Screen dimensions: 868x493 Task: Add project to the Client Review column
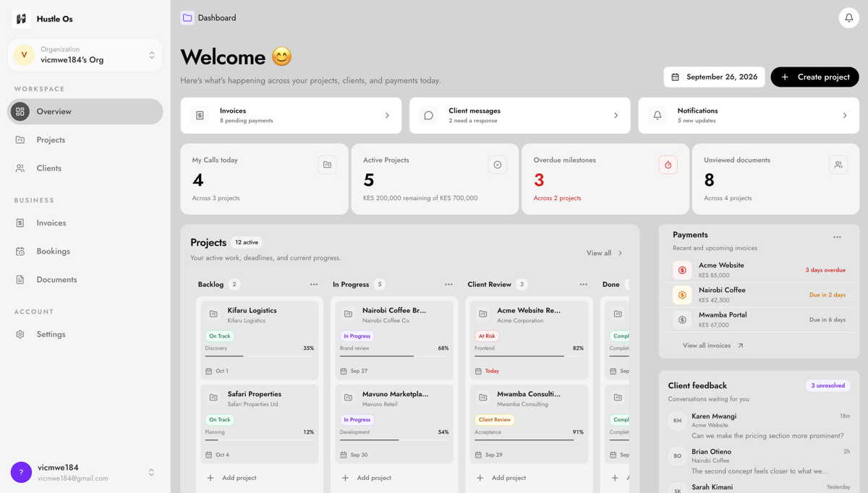(x=501, y=478)
